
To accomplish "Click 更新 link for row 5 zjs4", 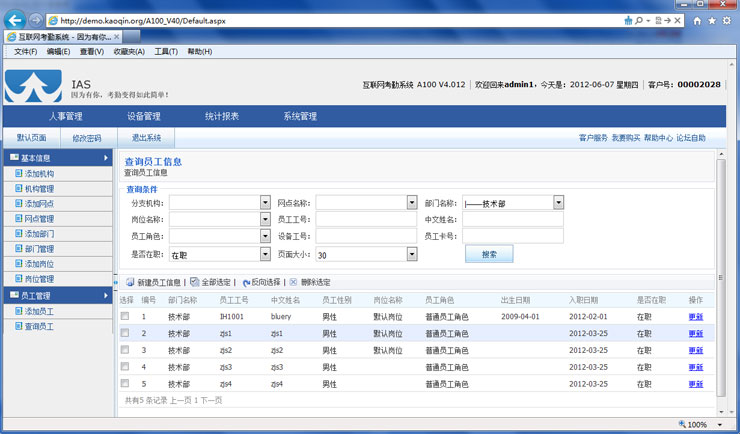I will click(x=696, y=384).
